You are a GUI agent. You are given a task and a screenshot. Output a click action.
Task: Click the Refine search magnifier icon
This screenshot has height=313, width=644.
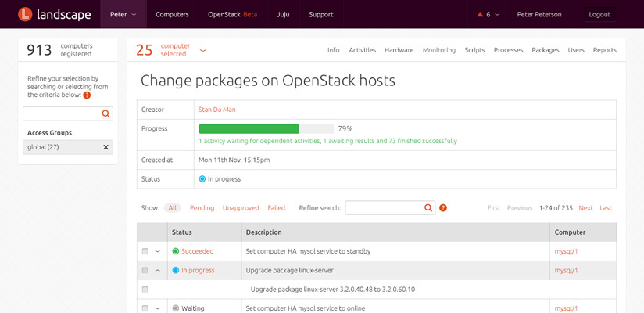[428, 207]
